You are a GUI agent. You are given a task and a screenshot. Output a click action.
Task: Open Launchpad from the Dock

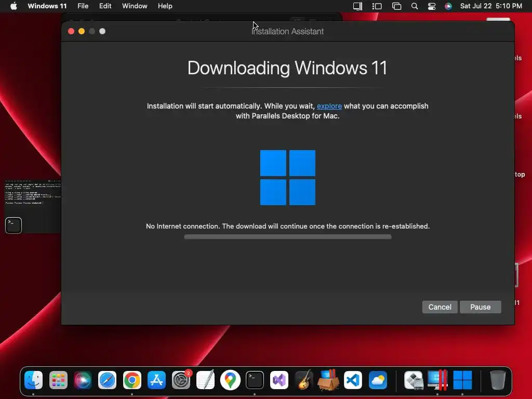point(58,380)
